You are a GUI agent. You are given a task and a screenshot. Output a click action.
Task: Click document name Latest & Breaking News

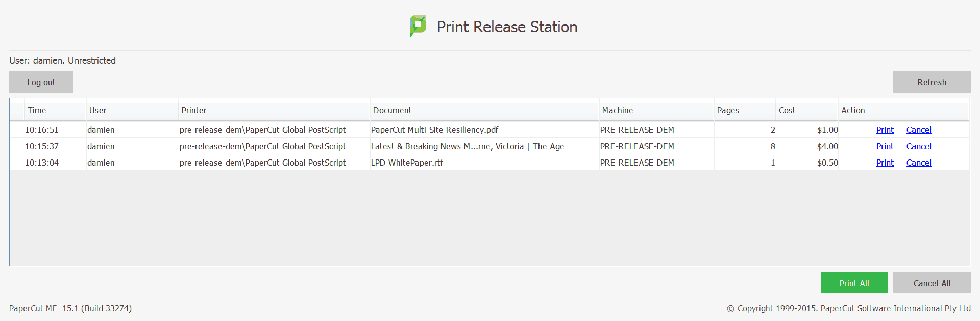point(468,146)
